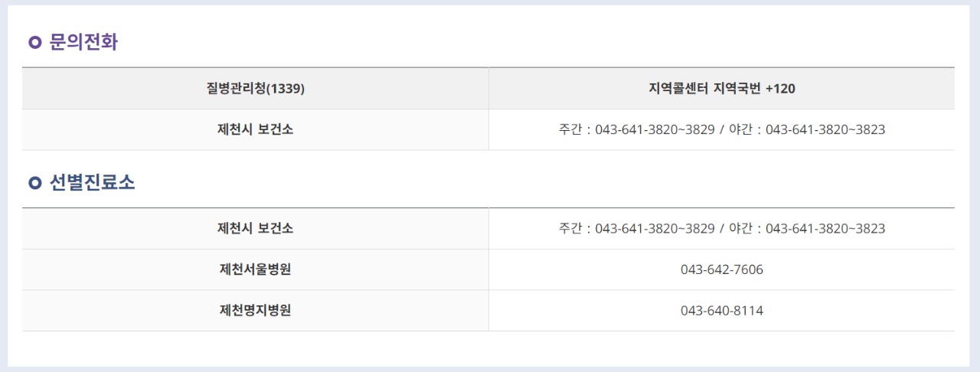Select 제천시 보건소 in the 선별진료소 table

255,228
